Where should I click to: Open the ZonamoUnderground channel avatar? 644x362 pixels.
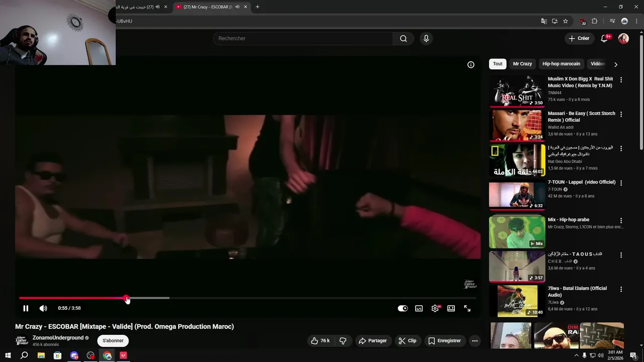coord(22,340)
